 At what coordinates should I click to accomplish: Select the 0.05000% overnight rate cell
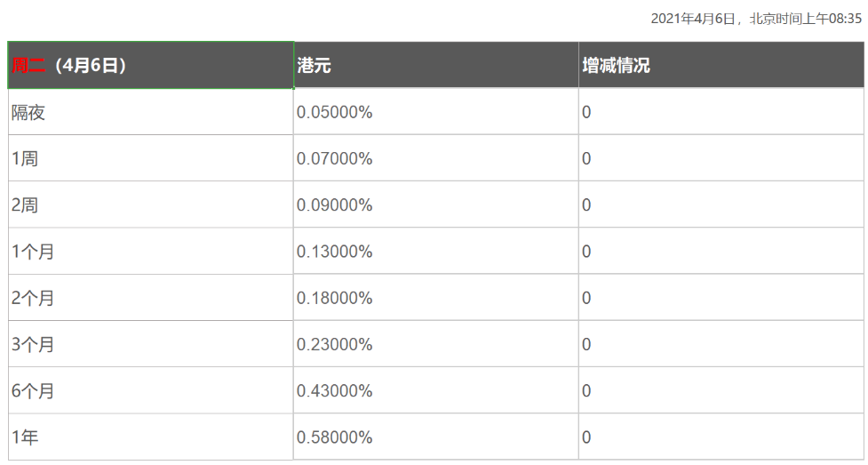[x=334, y=112]
